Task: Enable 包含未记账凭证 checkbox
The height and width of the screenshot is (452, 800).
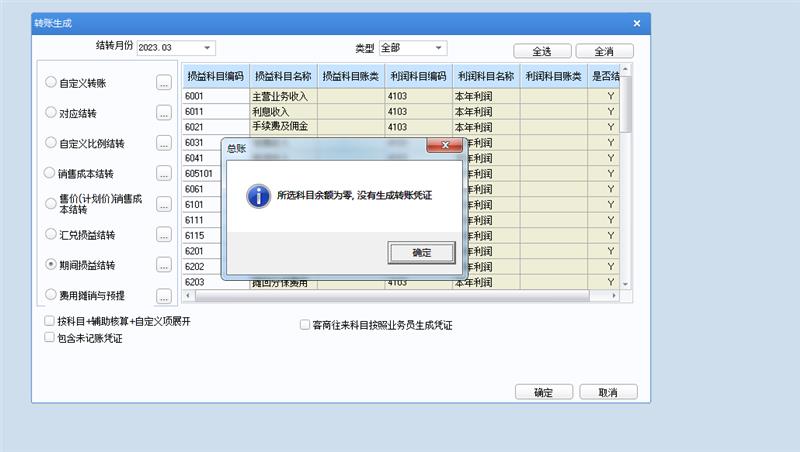Action: tap(50, 338)
